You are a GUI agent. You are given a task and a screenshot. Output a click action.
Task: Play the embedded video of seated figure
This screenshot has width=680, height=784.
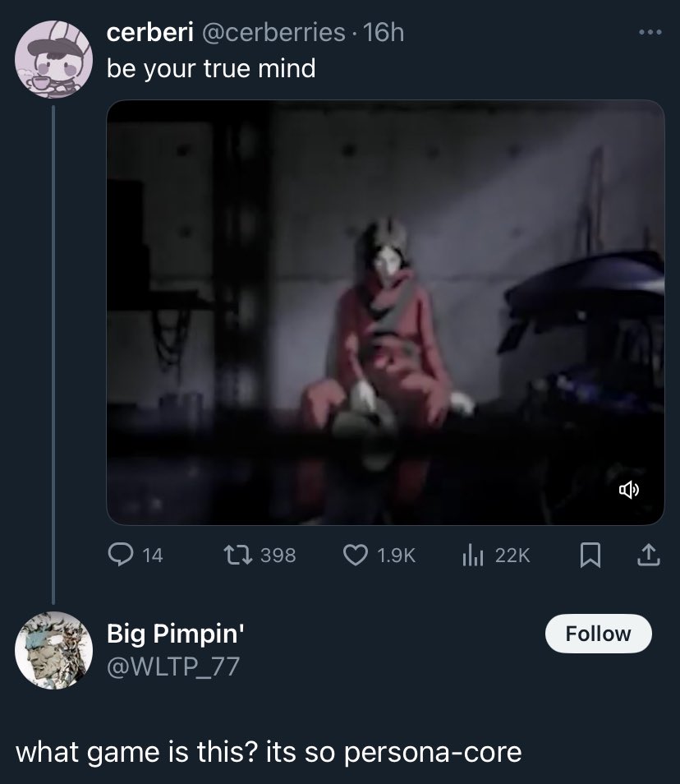(x=385, y=312)
